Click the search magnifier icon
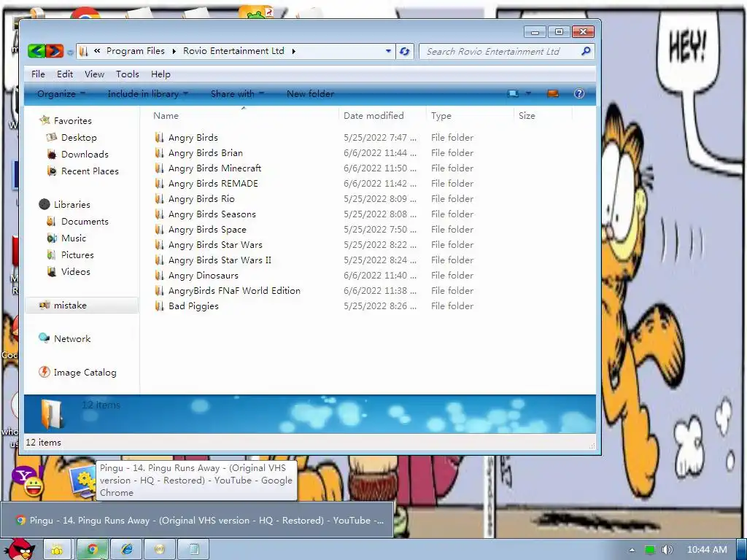Image resolution: width=747 pixels, height=560 pixels. [x=586, y=51]
